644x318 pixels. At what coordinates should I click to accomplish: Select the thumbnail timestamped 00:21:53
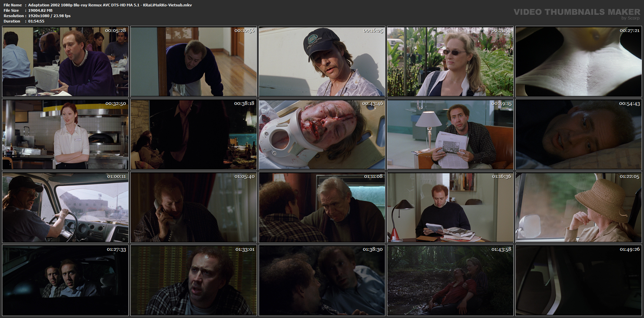click(450, 62)
